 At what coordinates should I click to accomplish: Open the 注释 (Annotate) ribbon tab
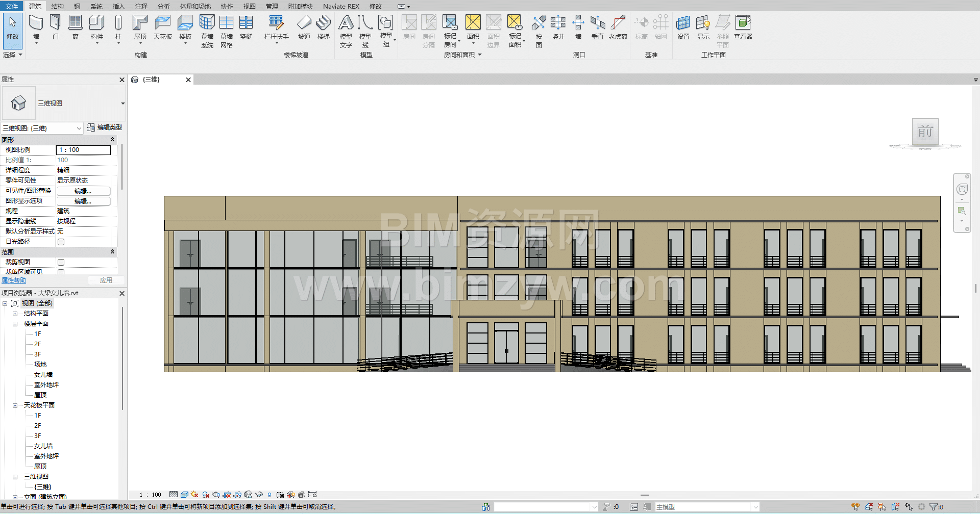141,6
